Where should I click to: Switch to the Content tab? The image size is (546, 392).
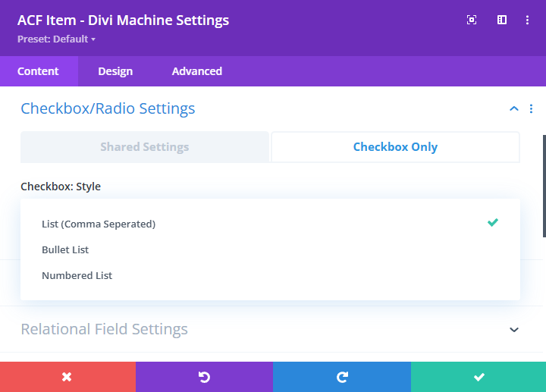39,71
